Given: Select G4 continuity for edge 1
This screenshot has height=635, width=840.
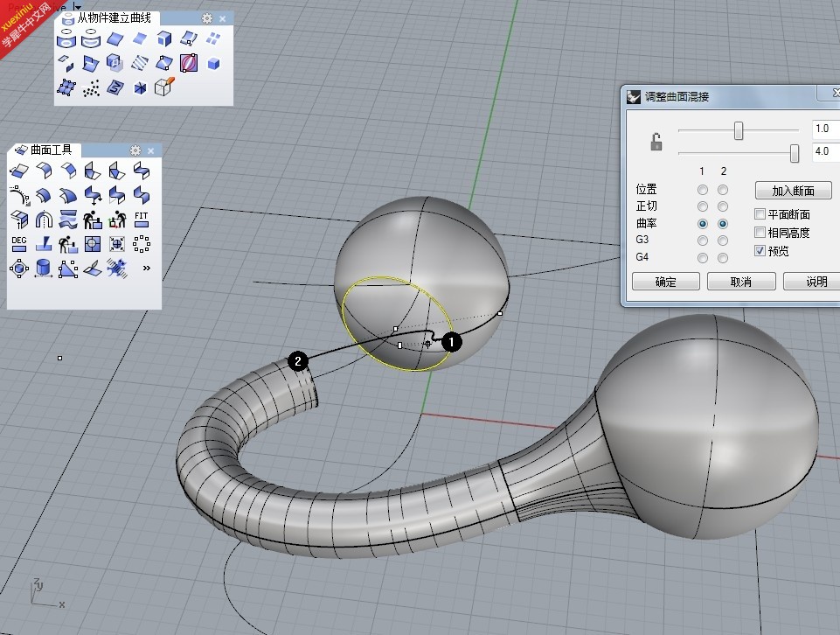Looking at the screenshot, I should point(702,258).
